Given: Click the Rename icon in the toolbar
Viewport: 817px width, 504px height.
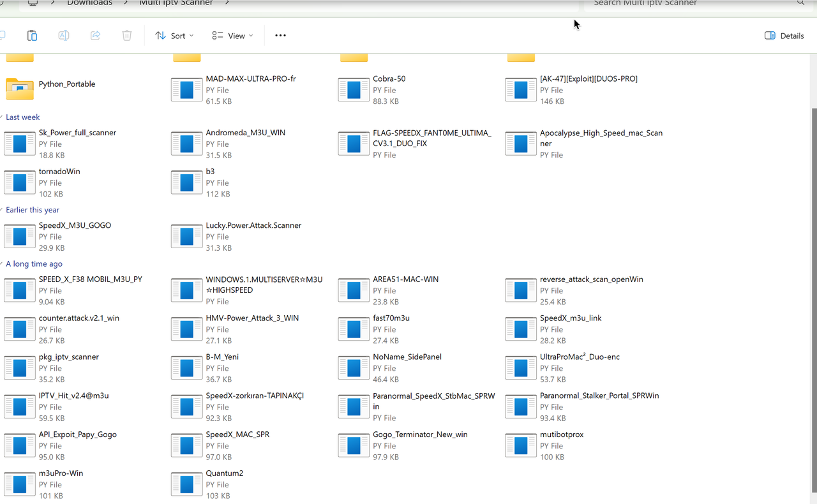Looking at the screenshot, I should pos(64,36).
